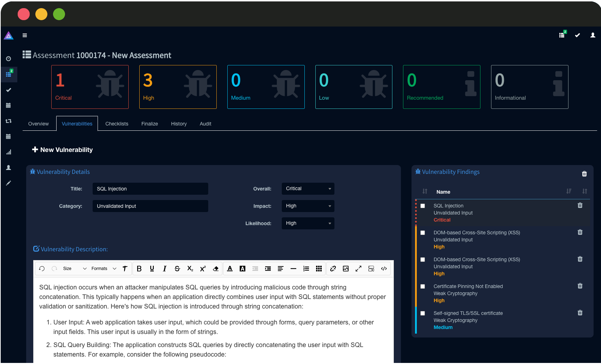Apply subscript formatting

pyautogui.click(x=190, y=269)
